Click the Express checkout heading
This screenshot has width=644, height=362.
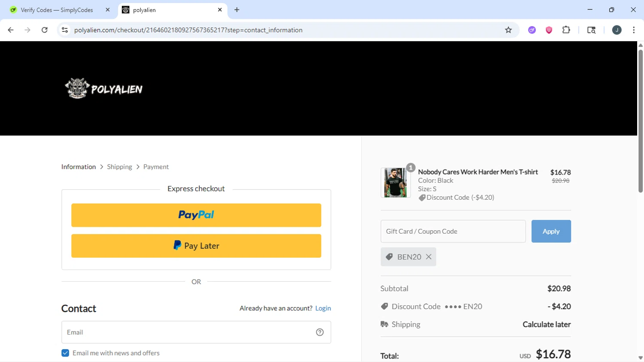tap(196, 189)
